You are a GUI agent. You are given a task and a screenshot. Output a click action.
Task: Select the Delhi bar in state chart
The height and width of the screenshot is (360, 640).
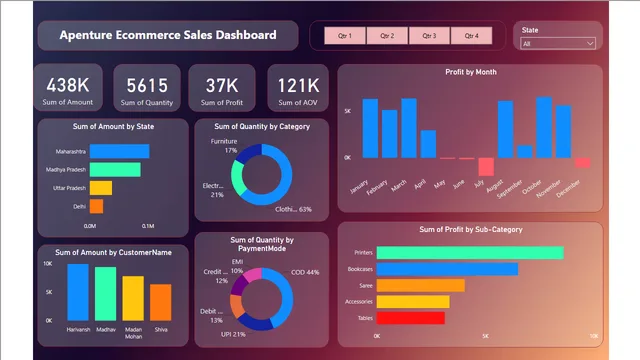click(96, 206)
